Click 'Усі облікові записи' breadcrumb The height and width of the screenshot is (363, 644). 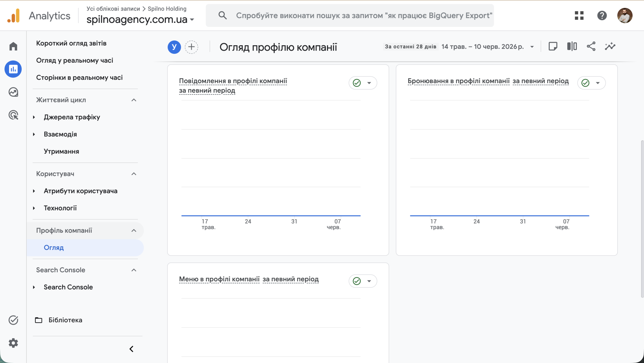[113, 9]
